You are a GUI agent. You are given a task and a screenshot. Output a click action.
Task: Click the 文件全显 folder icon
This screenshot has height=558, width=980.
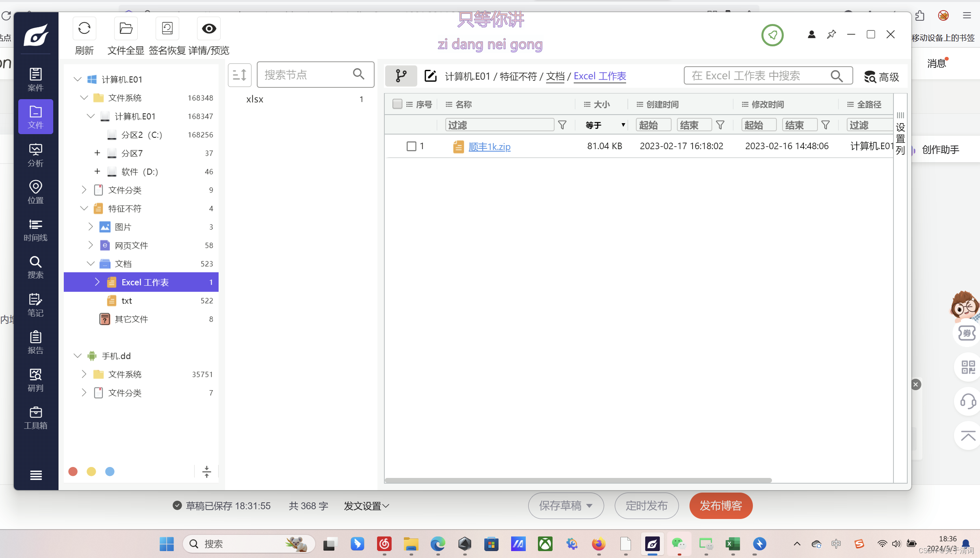click(x=126, y=28)
